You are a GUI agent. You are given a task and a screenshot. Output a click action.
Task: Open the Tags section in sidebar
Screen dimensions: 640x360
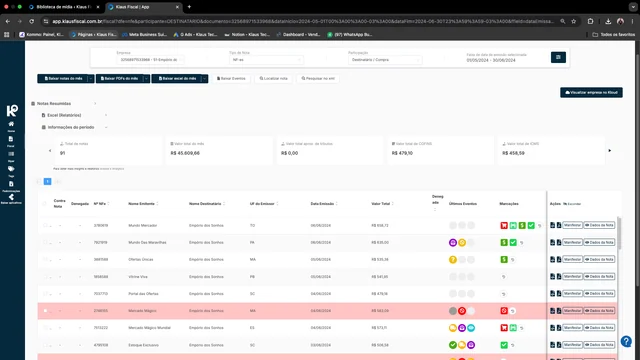[11, 171]
